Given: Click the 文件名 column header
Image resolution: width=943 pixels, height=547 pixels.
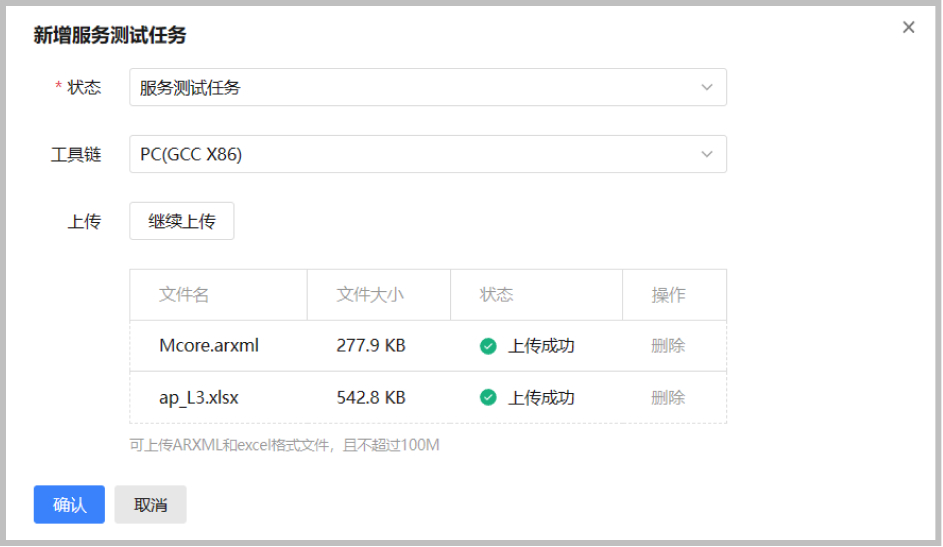Looking at the screenshot, I should [184, 295].
